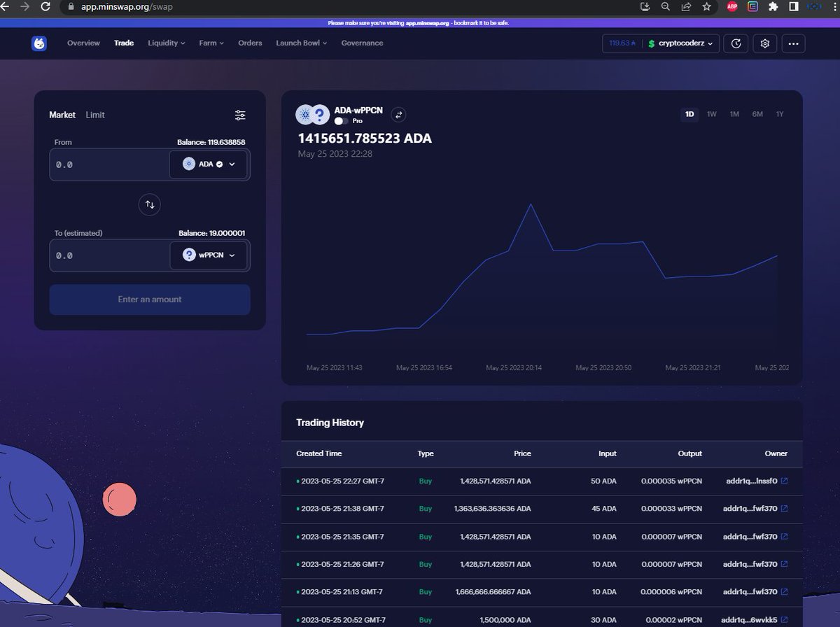Toggle the browser side panel
The image size is (840, 627).
tap(794, 7)
